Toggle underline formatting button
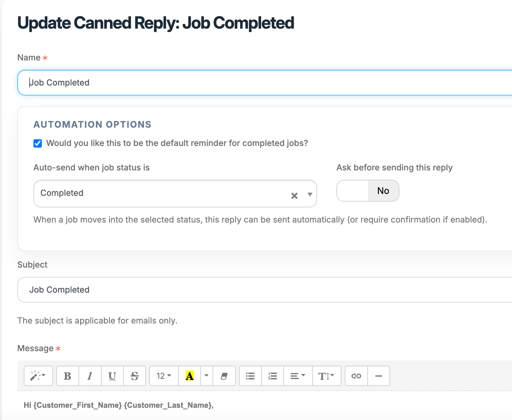 pos(112,376)
